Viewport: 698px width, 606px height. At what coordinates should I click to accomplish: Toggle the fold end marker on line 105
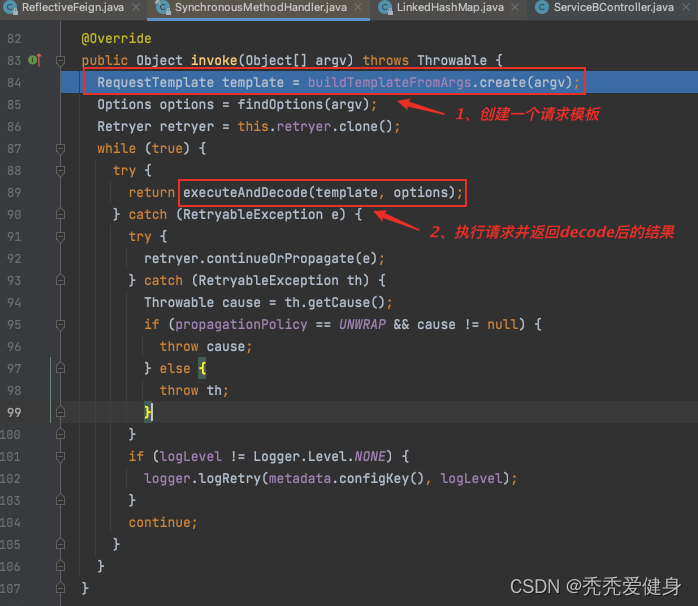tap(61, 545)
